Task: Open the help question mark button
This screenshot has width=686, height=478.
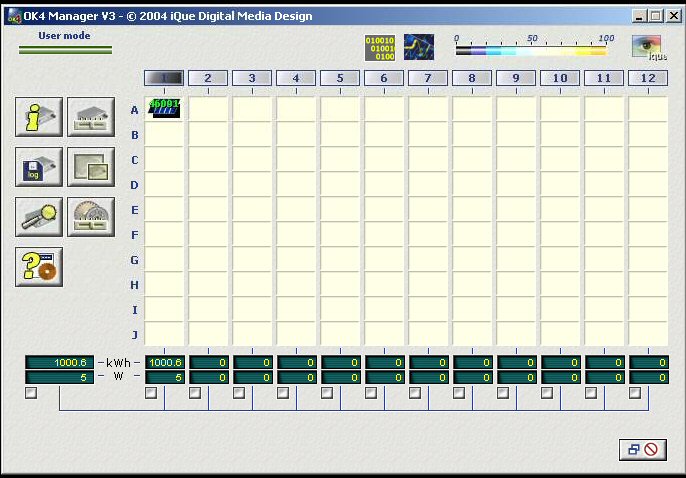Action: point(39,267)
